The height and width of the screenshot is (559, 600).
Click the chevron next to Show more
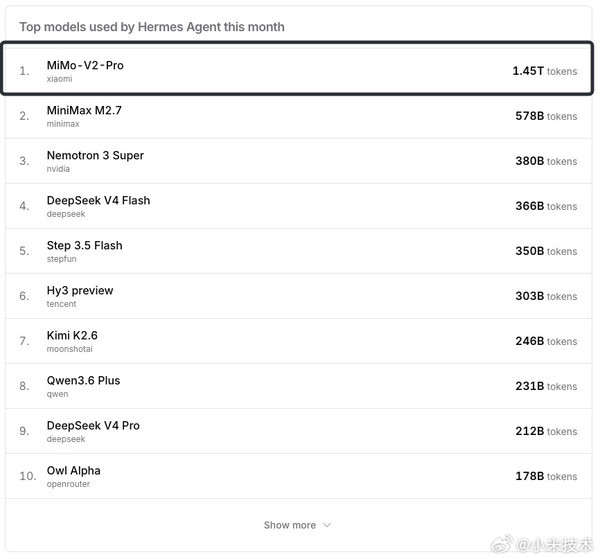(x=327, y=525)
